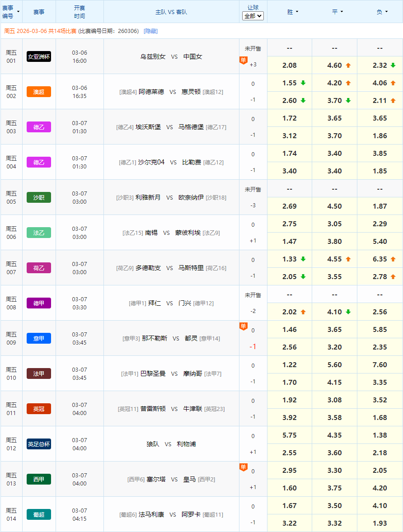Click the 荷乙 league badge
This screenshot has width=403, height=532.
(x=38, y=267)
